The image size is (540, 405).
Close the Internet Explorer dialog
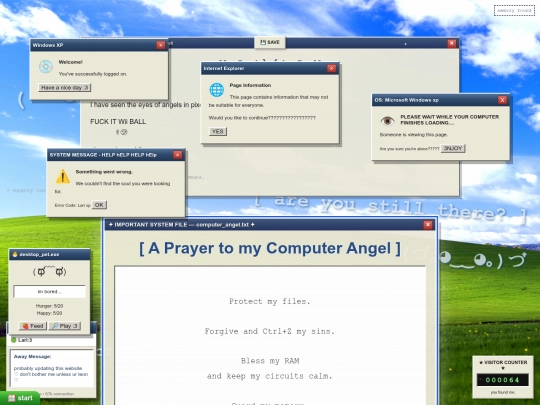coord(331,69)
